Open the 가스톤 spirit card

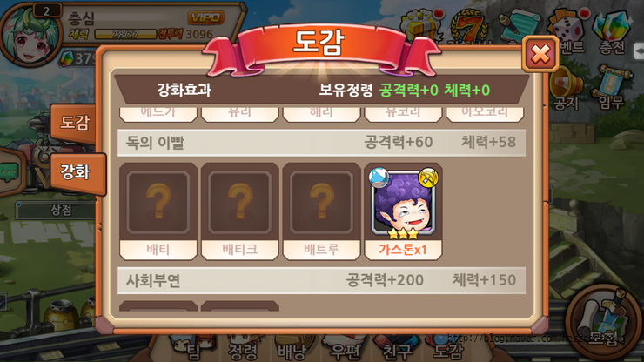coord(403,211)
